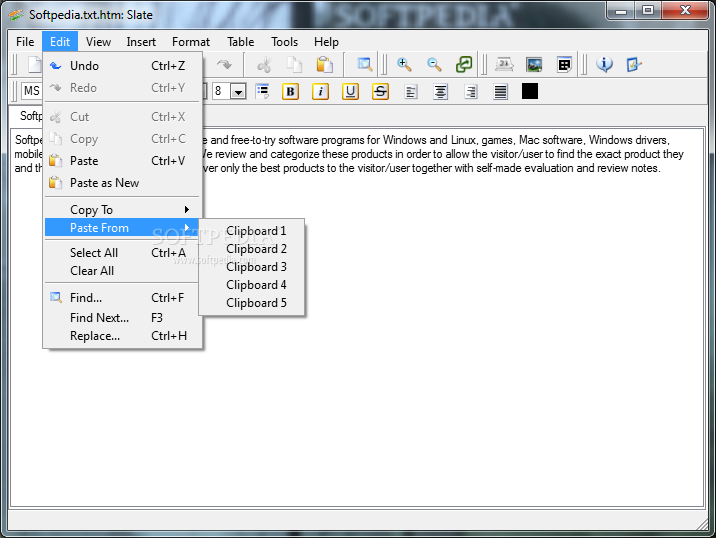Toggle Underline formatting
The image size is (716, 538).
pos(350,92)
